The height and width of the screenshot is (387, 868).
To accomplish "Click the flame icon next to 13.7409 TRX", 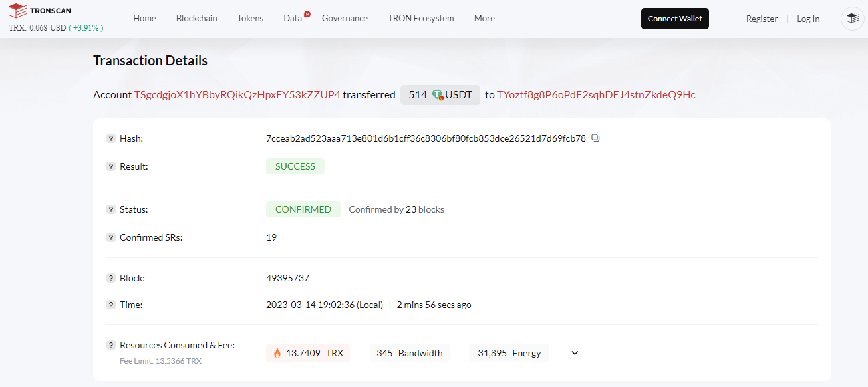I will pyautogui.click(x=277, y=353).
